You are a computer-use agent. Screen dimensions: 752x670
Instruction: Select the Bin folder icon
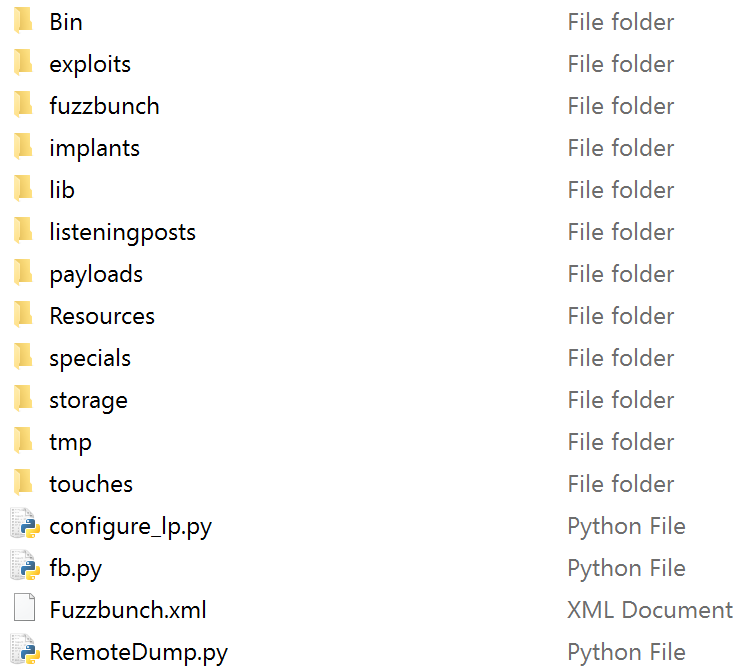23,21
